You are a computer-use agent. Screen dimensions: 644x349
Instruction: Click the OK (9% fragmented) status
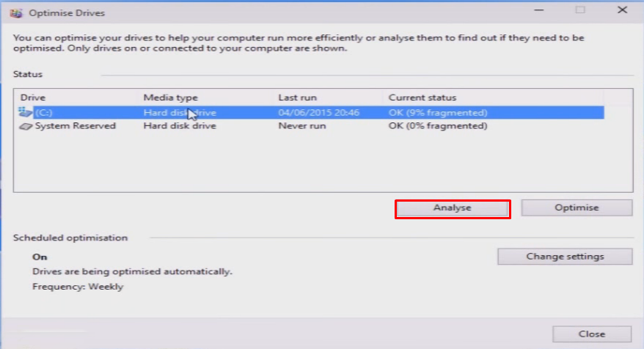pos(438,112)
